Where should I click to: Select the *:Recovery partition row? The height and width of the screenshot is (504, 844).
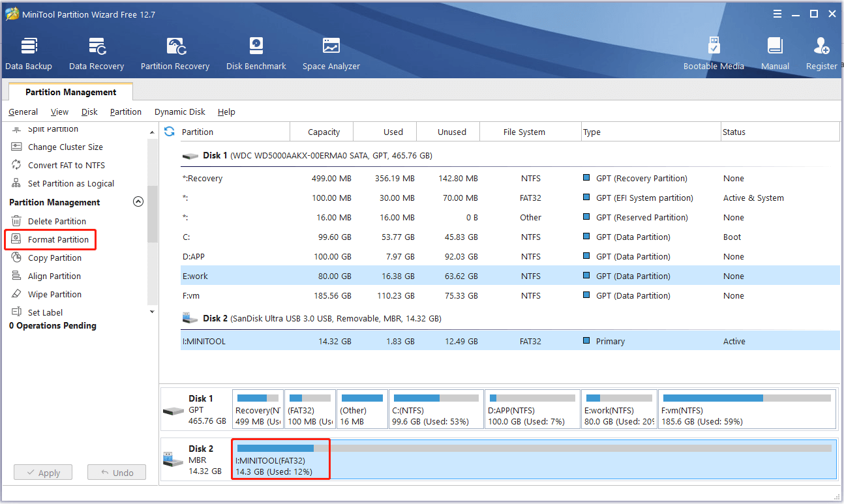pos(510,179)
